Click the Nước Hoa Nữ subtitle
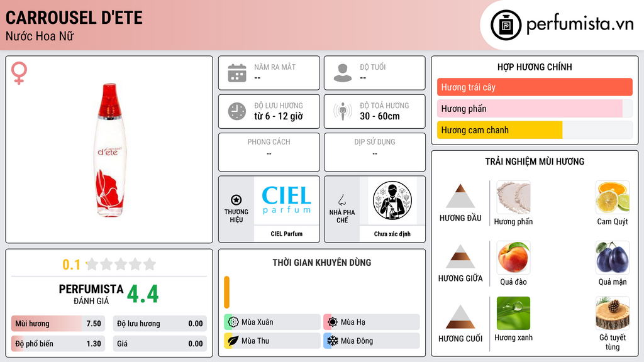This screenshot has width=644, height=362. pos(40,36)
